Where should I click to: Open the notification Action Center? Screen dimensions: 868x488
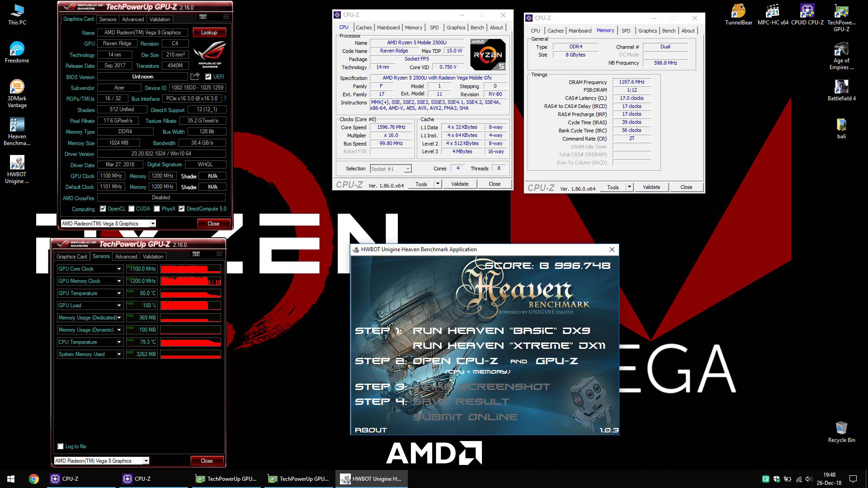click(853, 479)
